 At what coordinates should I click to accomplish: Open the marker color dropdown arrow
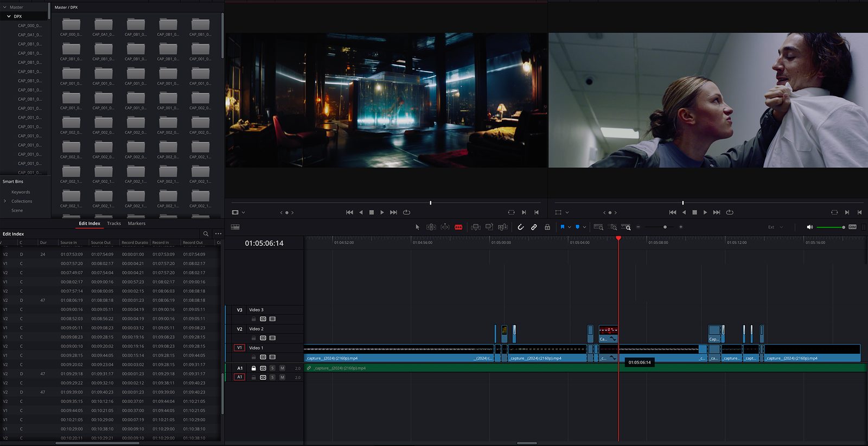click(x=584, y=227)
